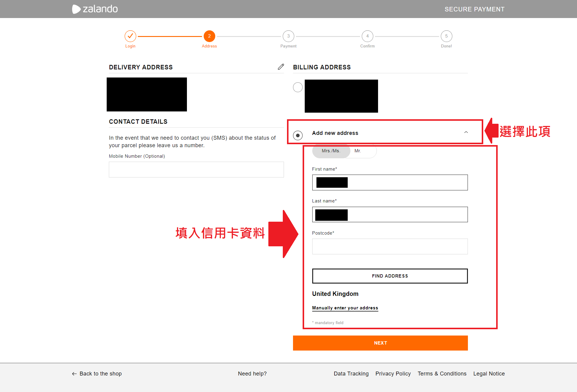Click the Zalando logo icon
Viewport: 577px width, 392px height.
76,9
